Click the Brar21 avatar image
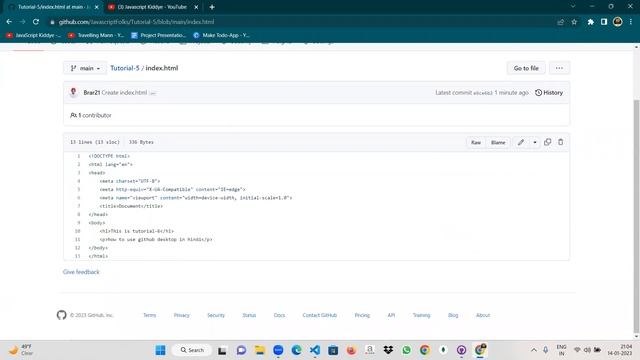 73,92
